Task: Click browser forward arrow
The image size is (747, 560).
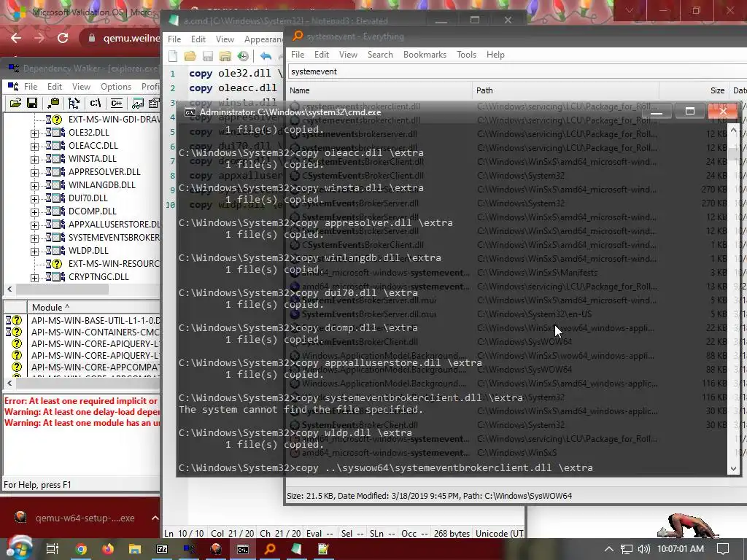Action: point(39,38)
